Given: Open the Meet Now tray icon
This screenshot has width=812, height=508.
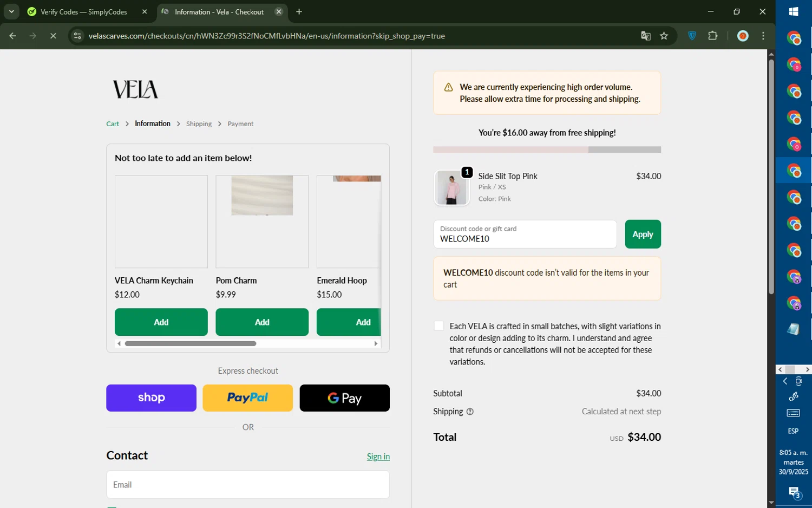Looking at the screenshot, I should 799,381.
